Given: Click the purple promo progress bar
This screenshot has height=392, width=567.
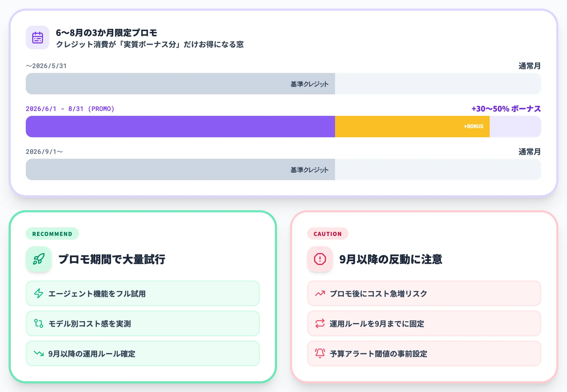Looking at the screenshot, I should click(180, 126).
